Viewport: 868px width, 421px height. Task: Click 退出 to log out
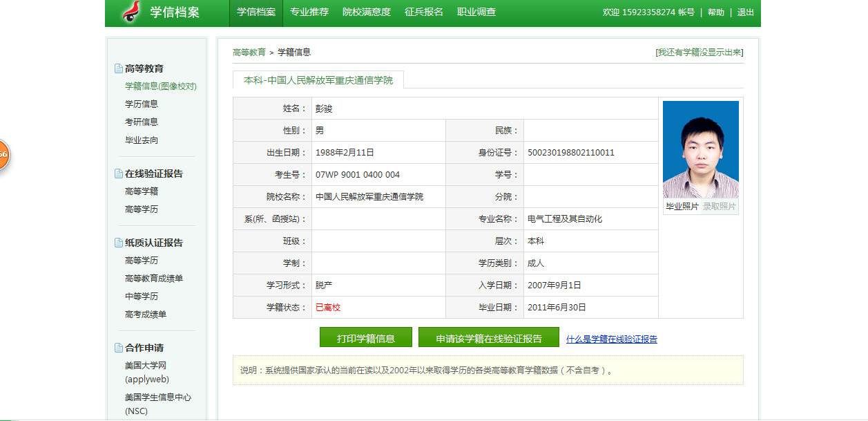click(x=746, y=12)
